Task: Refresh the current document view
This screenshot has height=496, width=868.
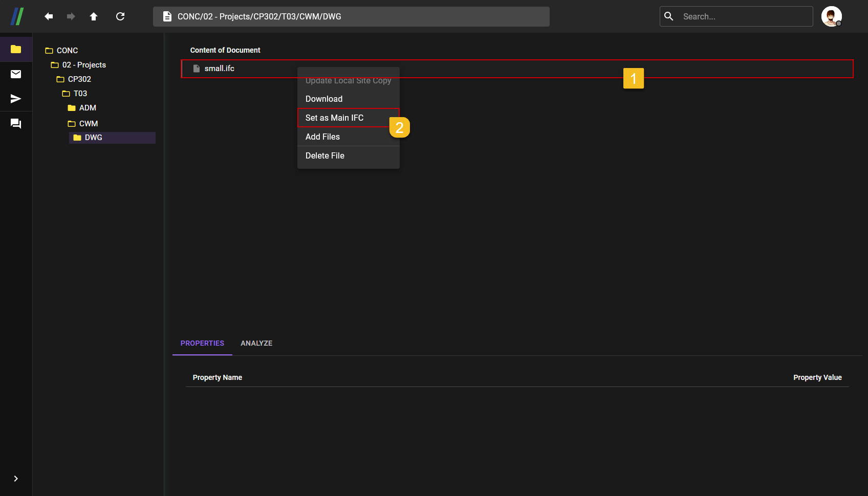Action: (120, 16)
